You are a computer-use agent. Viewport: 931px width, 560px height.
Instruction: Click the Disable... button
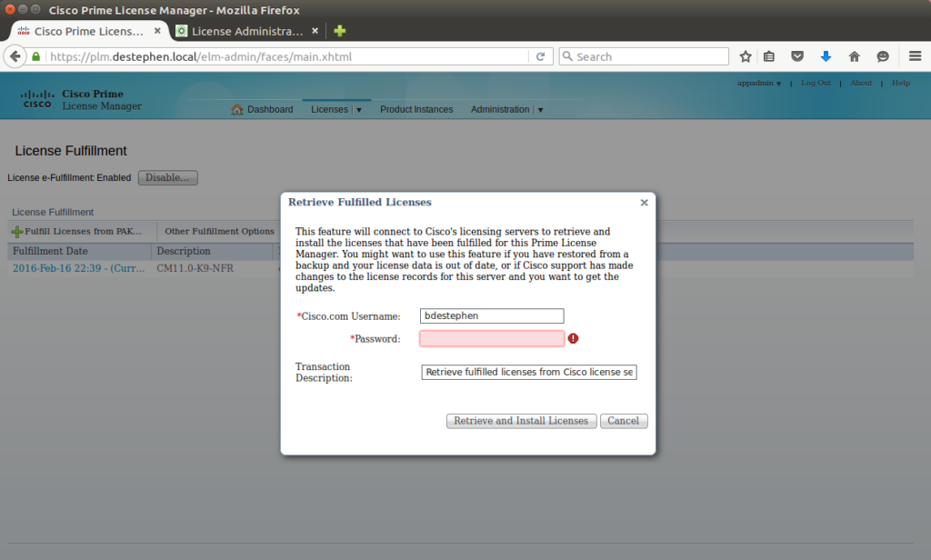coord(168,177)
